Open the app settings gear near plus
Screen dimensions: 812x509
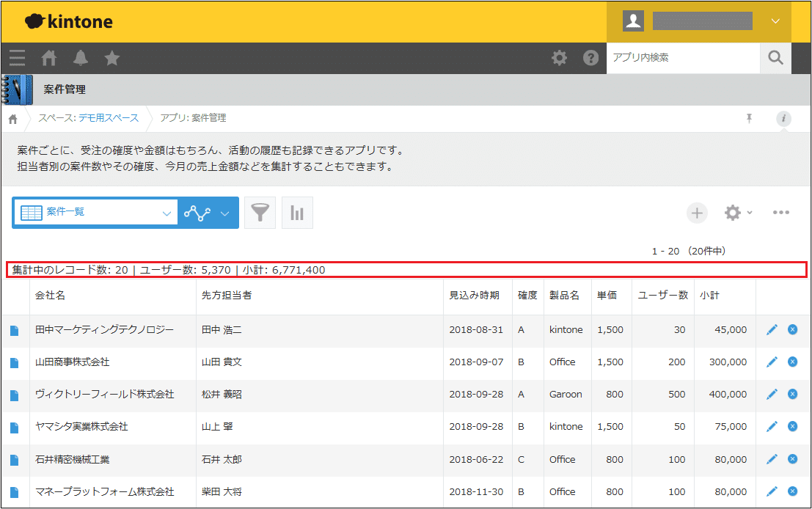click(x=733, y=213)
